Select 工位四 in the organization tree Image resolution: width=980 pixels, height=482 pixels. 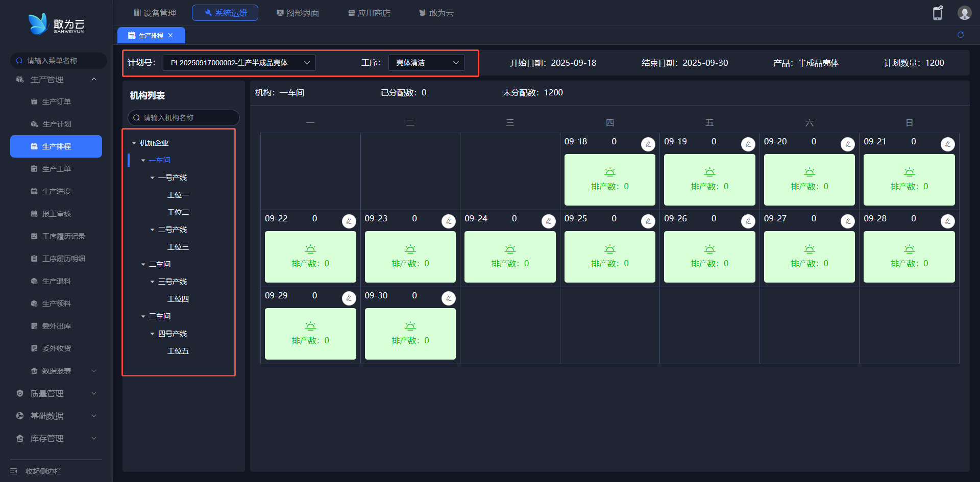[x=178, y=299]
